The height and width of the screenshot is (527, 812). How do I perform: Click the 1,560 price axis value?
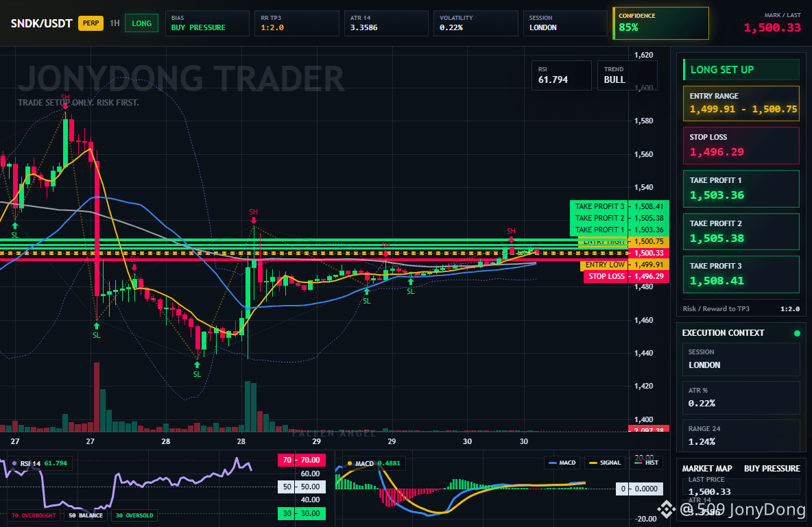pyautogui.click(x=644, y=154)
